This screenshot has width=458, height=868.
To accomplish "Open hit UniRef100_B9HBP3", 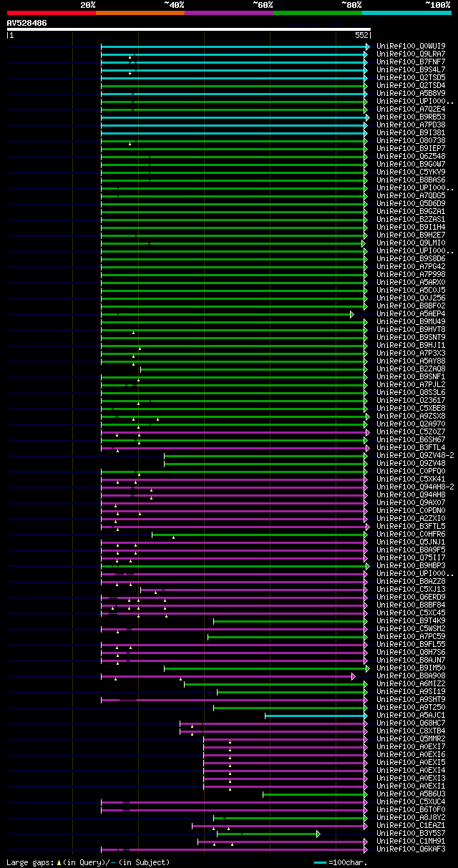I will (411, 566).
